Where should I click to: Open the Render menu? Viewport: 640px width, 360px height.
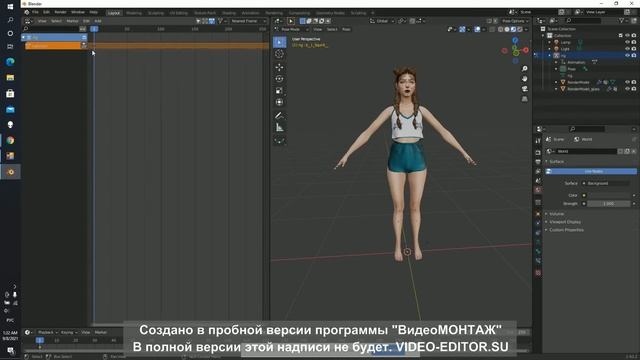60,12
